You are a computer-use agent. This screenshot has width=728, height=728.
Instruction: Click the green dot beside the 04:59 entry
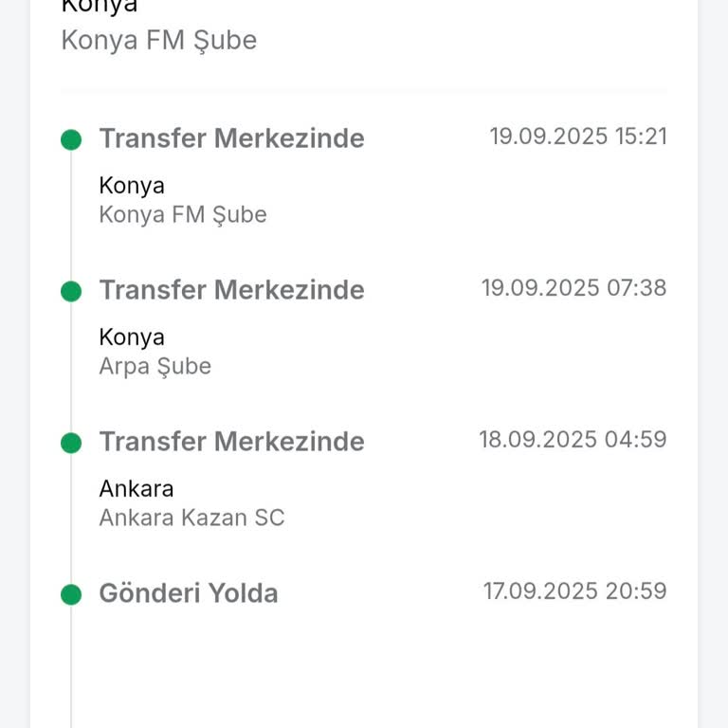(71, 444)
